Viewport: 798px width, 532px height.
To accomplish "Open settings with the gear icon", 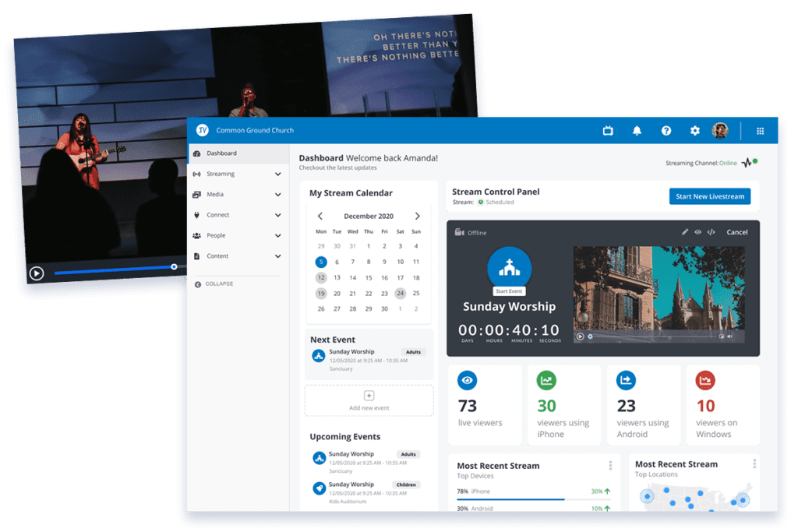I will click(694, 131).
